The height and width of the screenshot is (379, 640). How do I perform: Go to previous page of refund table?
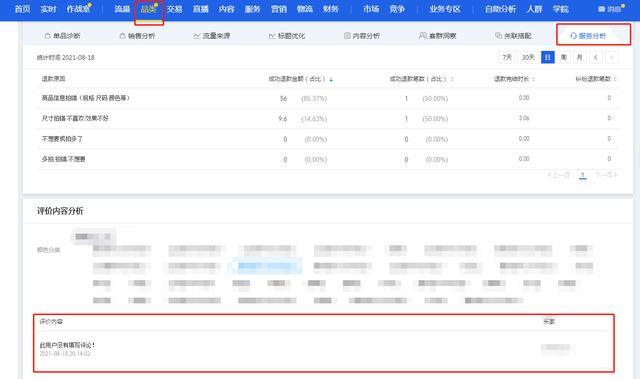[x=559, y=175]
